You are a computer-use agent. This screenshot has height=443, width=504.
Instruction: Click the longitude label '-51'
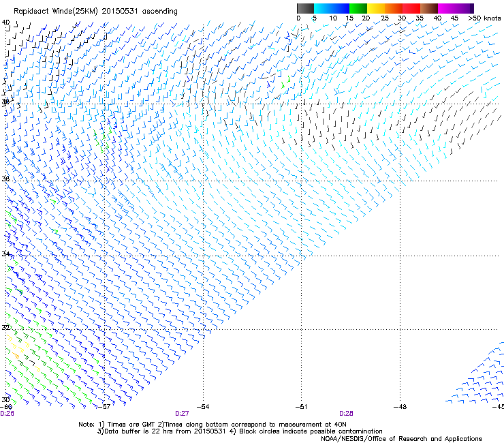pyautogui.click(x=301, y=407)
